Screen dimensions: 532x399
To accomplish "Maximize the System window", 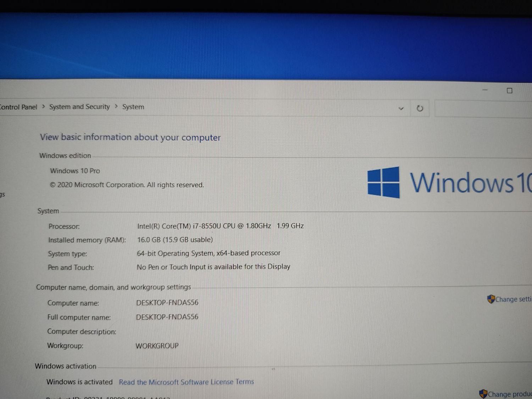I will 510,91.
